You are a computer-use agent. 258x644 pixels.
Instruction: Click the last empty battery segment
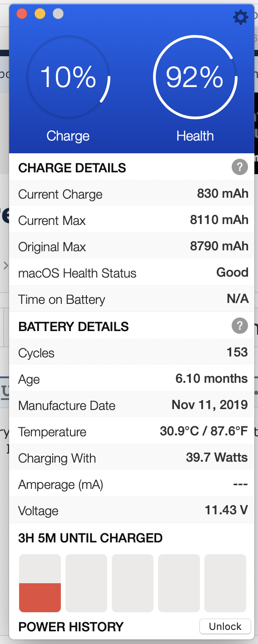point(225,583)
